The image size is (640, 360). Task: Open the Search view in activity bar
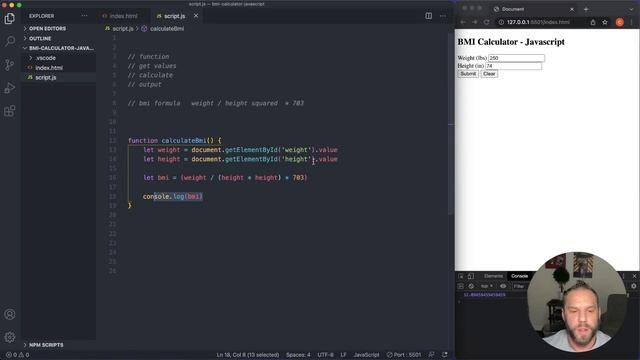(10, 41)
